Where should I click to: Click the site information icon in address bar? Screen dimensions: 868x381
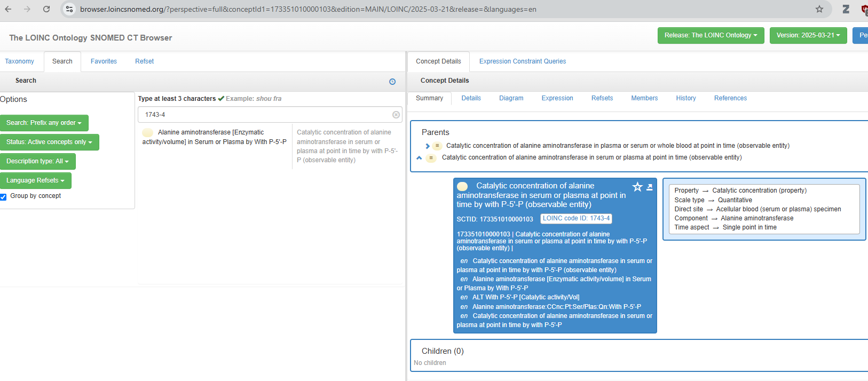tap(69, 9)
